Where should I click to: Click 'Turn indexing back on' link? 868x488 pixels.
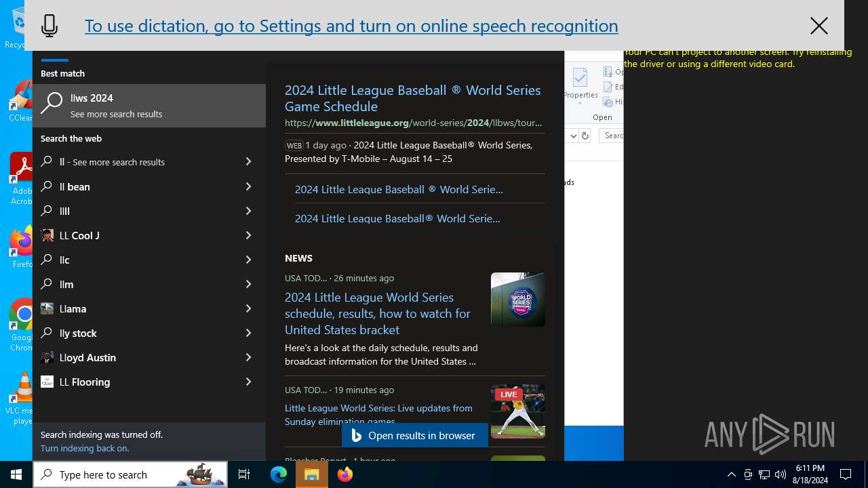pyautogui.click(x=85, y=448)
